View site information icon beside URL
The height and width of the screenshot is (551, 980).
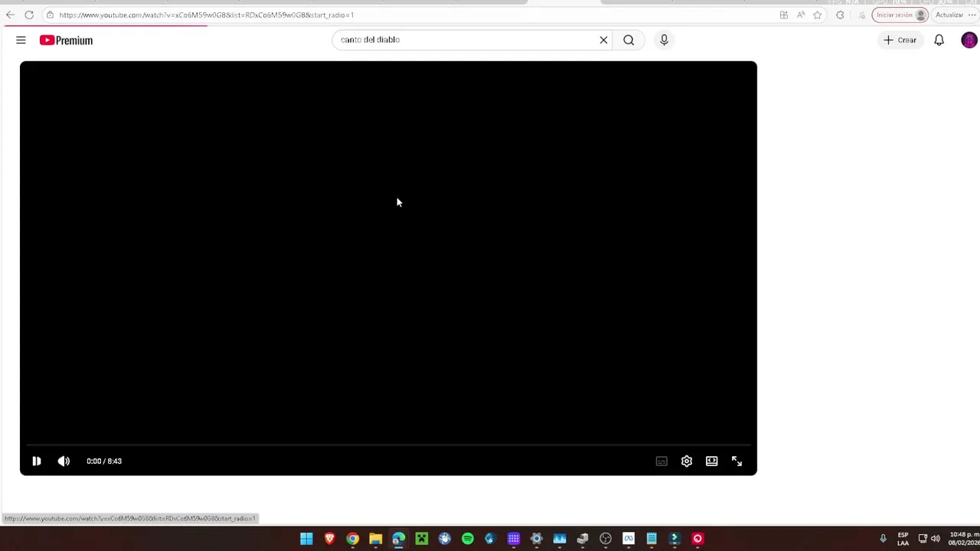49,15
